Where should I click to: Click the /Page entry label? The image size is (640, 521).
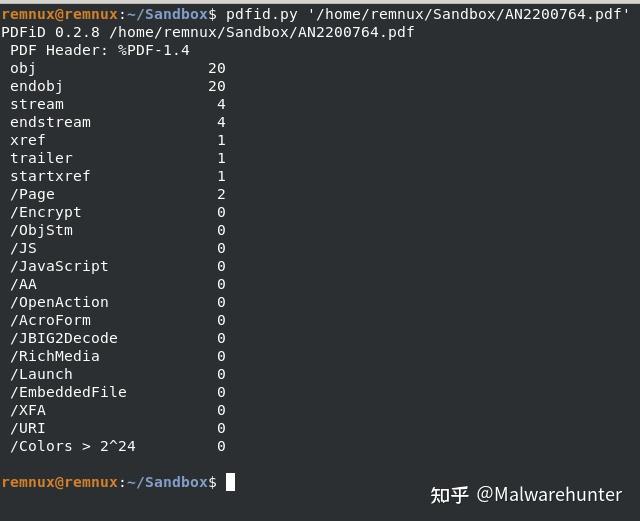(x=32, y=194)
